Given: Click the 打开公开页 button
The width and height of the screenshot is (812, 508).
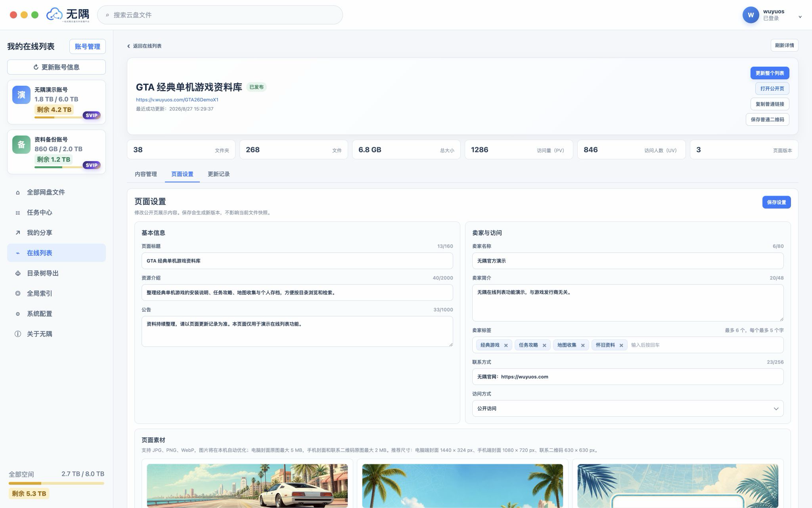Looking at the screenshot, I should click(x=772, y=89).
